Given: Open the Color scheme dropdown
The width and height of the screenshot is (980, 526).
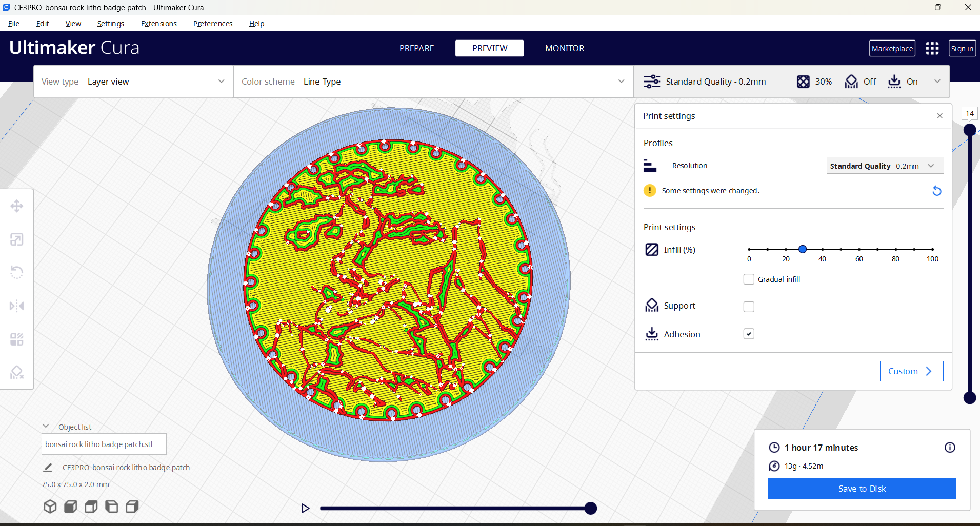Looking at the screenshot, I should [433, 82].
